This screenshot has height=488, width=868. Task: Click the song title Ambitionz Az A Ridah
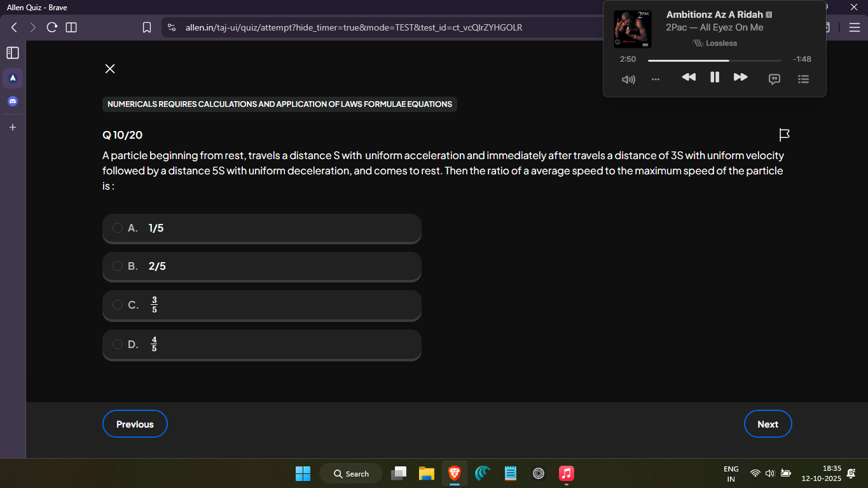[x=715, y=15]
